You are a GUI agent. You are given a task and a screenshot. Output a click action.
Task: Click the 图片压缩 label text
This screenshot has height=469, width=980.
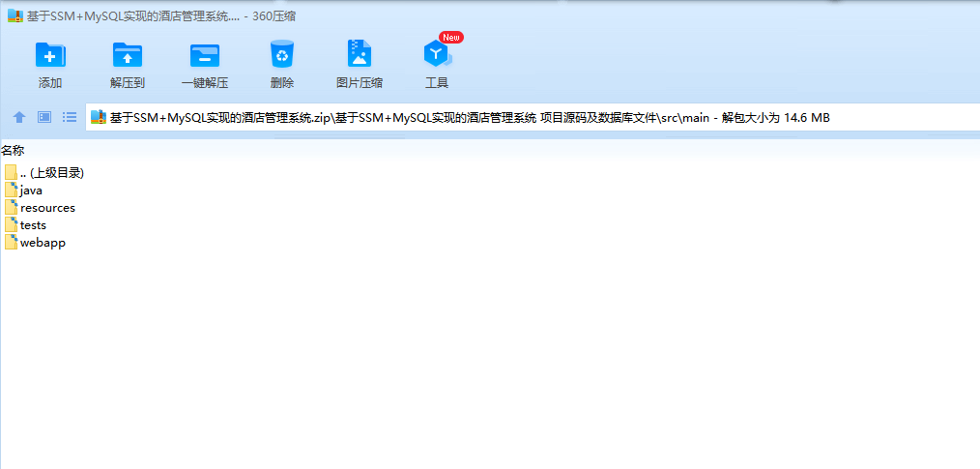click(x=360, y=83)
